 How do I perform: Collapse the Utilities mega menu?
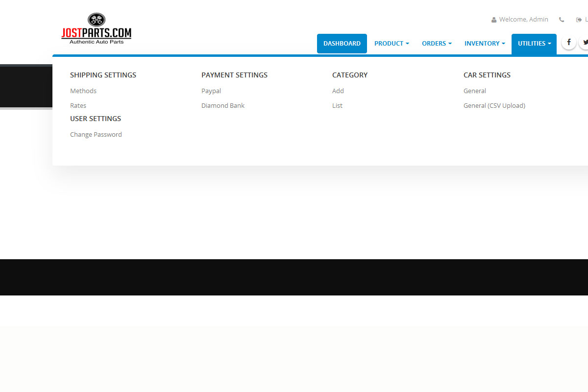[534, 44]
